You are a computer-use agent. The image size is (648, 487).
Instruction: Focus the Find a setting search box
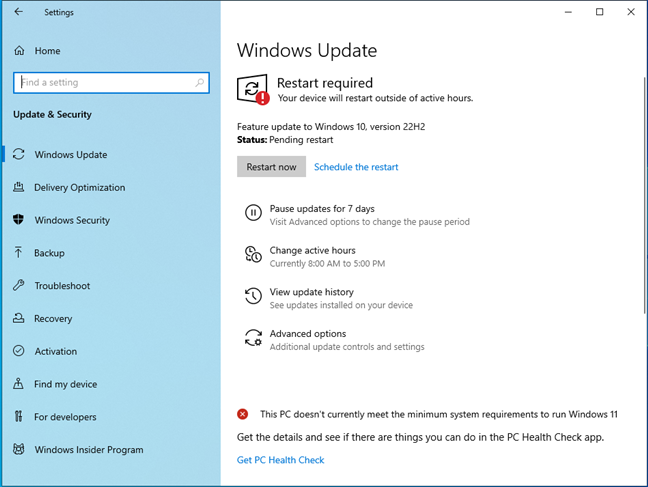tap(111, 82)
